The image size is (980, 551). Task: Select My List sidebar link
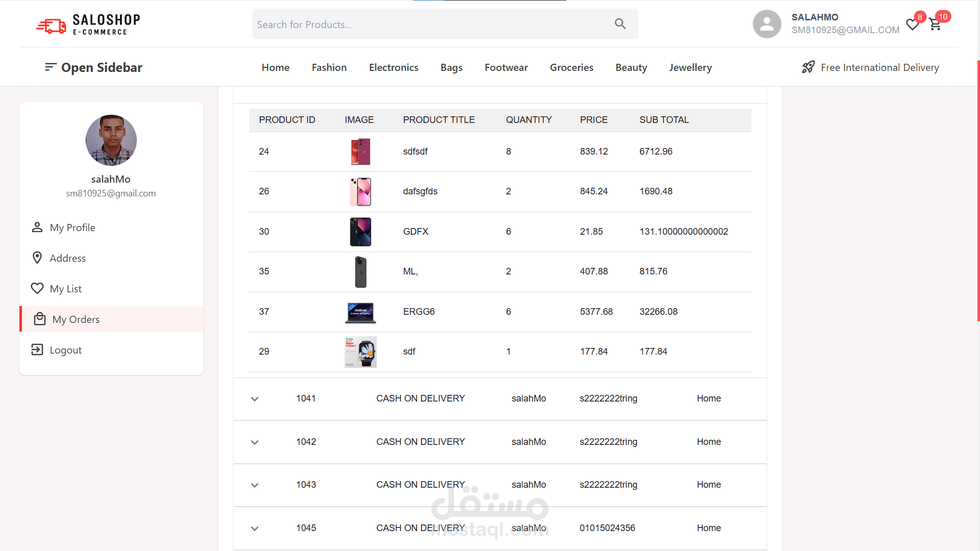coord(65,289)
